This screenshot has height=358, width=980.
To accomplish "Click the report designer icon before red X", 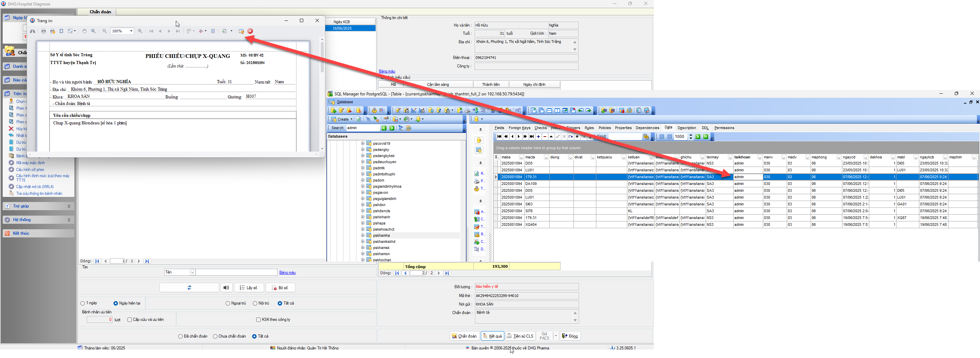I will 241,31.
